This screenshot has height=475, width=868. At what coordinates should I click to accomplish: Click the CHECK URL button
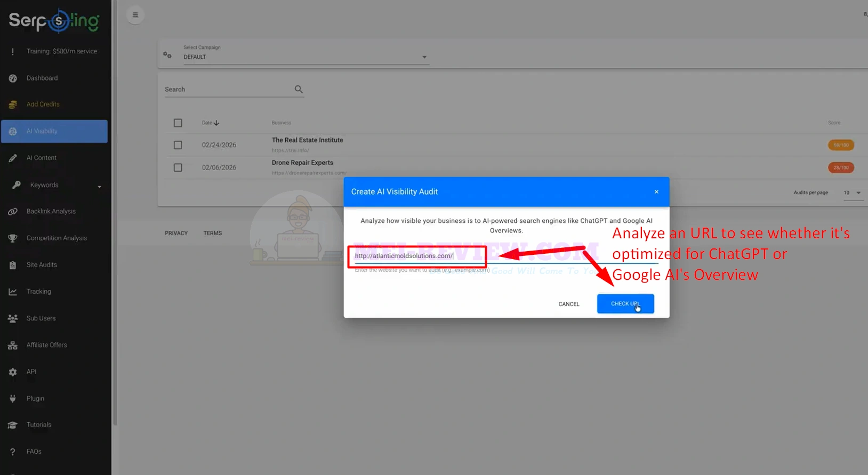[x=625, y=304]
